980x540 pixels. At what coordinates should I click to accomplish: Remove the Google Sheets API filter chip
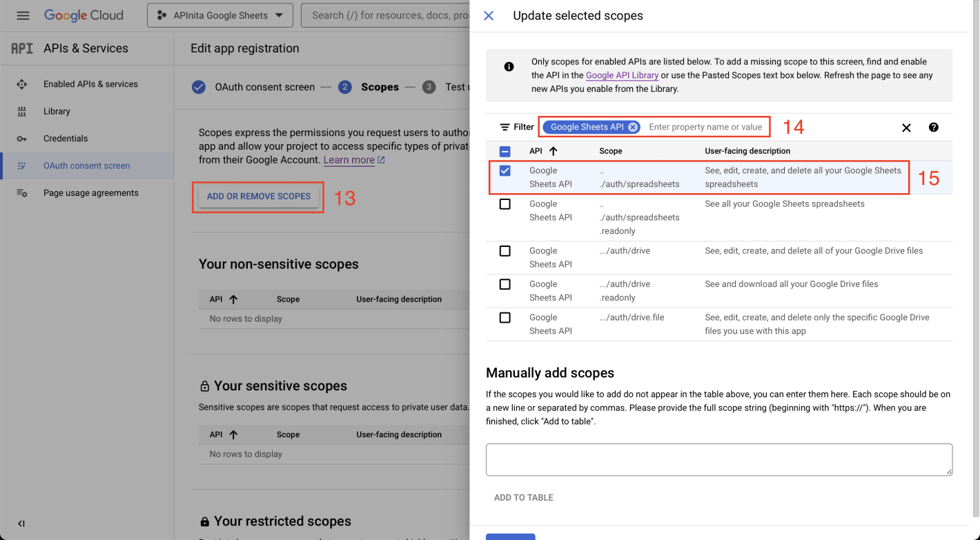(x=633, y=127)
